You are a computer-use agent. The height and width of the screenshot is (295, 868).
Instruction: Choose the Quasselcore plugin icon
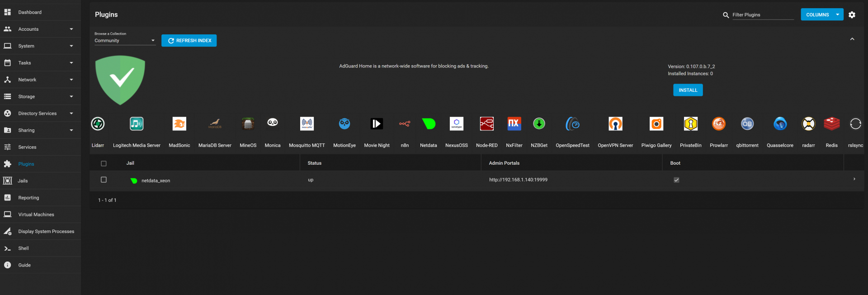[780, 124]
